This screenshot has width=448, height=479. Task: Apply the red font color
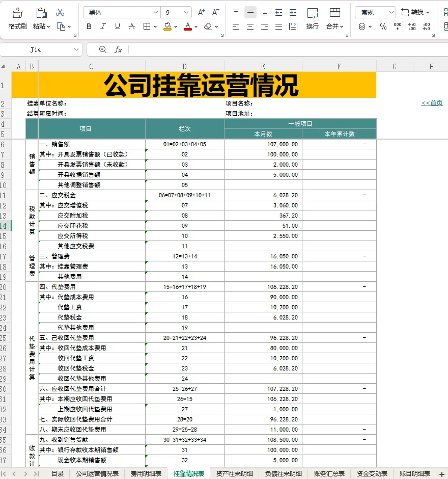point(188,26)
